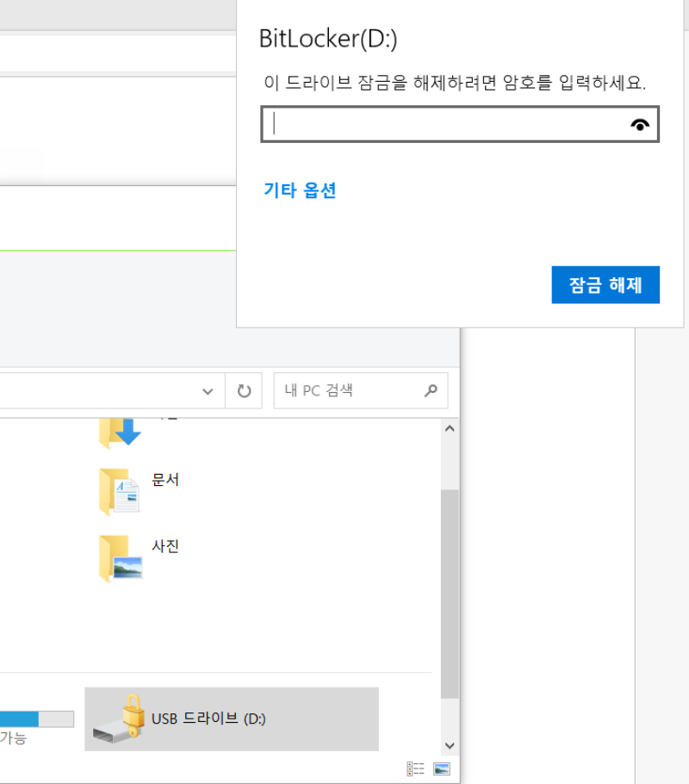Click the search magnifier icon
Screen dimensions: 689x784
click(430, 390)
